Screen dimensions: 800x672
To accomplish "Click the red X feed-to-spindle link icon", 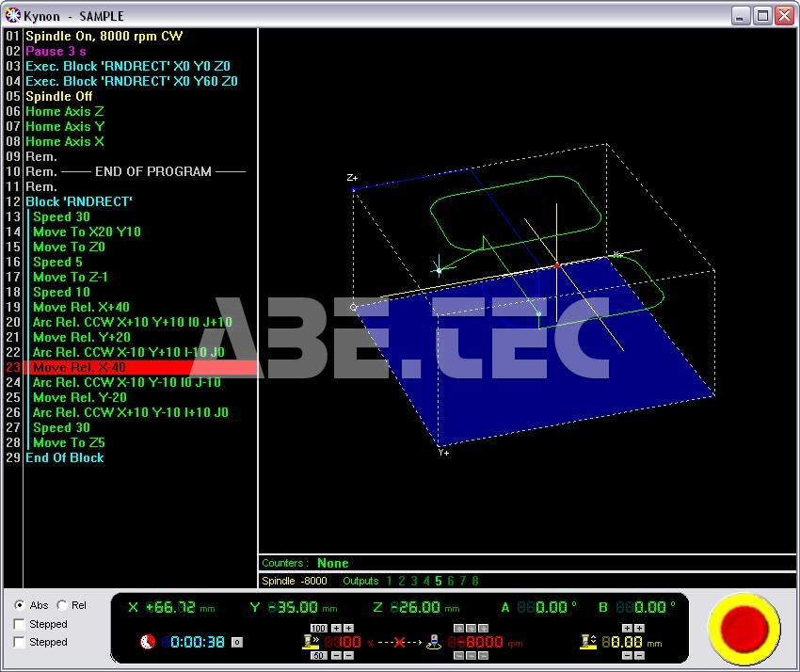I will click(399, 643).
